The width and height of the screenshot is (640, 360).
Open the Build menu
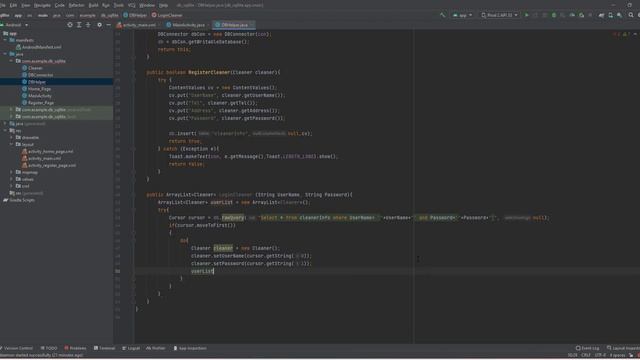pos(93,5)
